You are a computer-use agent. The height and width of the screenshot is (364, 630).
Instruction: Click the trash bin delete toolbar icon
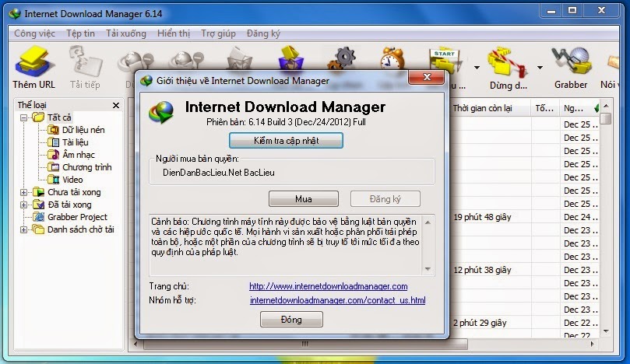(240, 59)
